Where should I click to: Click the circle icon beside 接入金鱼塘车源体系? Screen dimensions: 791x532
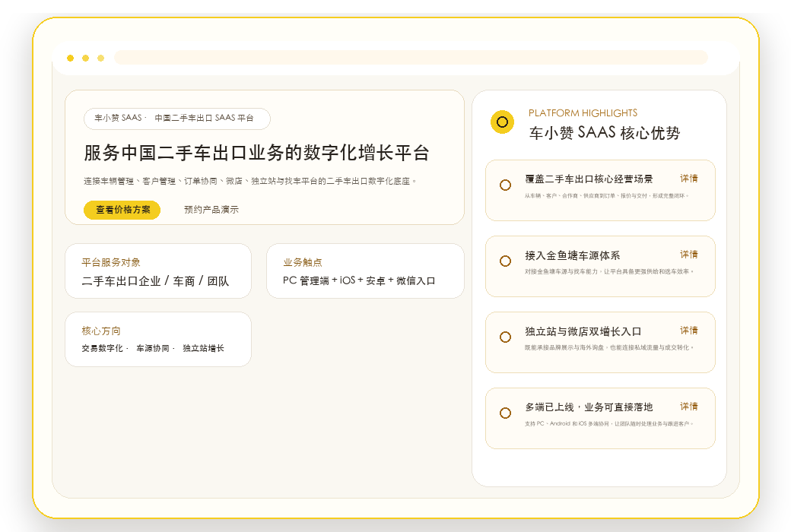tap(505, 261)
